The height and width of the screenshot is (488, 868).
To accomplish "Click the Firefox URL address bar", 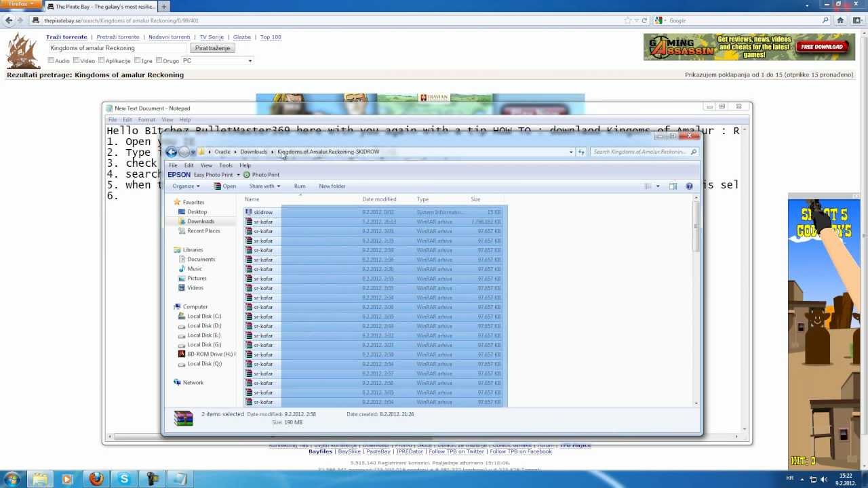I will 332,20.
